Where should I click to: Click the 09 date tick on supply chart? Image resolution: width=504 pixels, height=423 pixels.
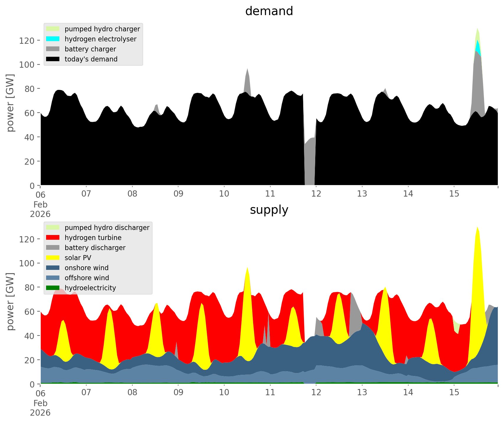(x=178, y=393)
